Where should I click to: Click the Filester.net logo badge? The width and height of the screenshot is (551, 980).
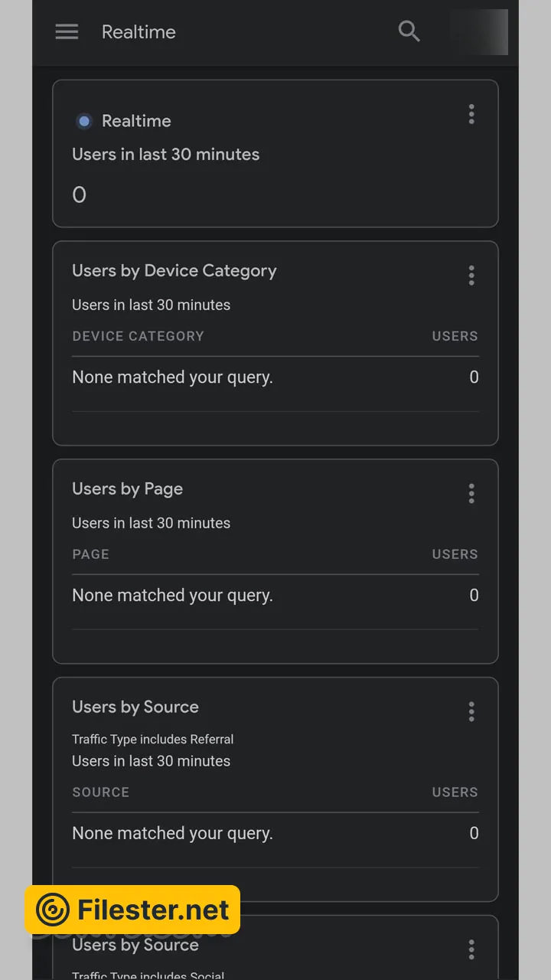(x=132, y=910)
